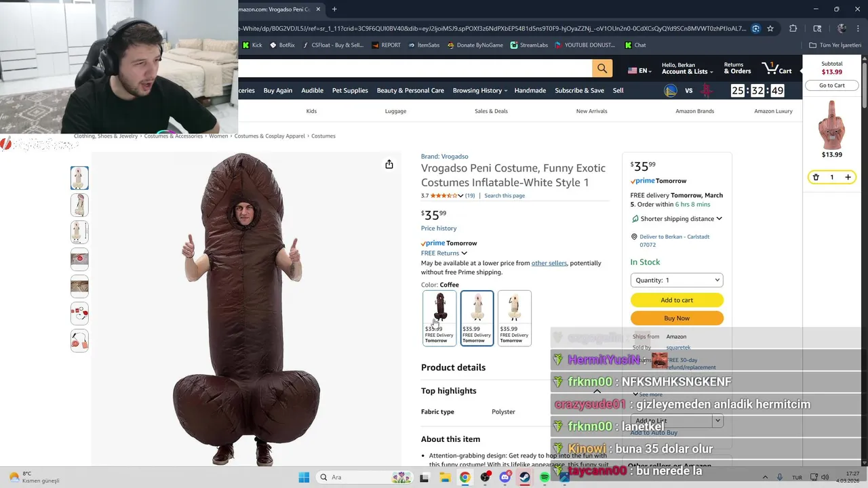The image size is (868, 488).
Task: Click the Windows taskbar search box
Action: tap(365, 477)
